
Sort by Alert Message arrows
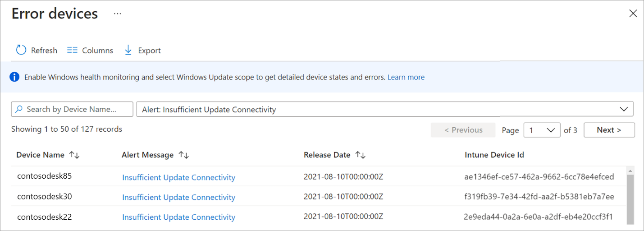183,155
